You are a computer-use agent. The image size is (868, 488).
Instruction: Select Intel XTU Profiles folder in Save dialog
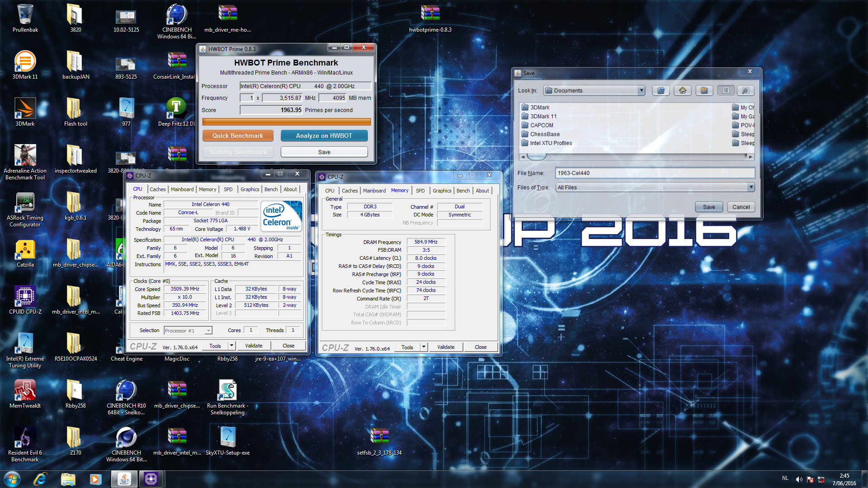[547, 143]
